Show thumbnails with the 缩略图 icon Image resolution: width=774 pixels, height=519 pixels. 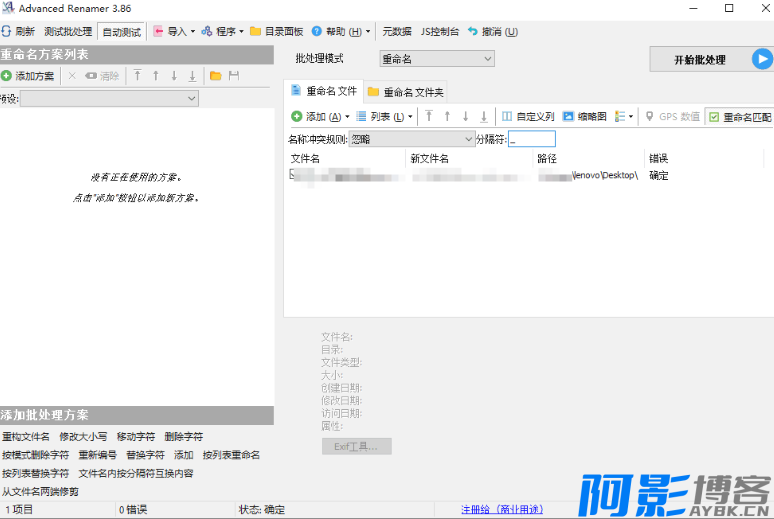click(568, 116)
